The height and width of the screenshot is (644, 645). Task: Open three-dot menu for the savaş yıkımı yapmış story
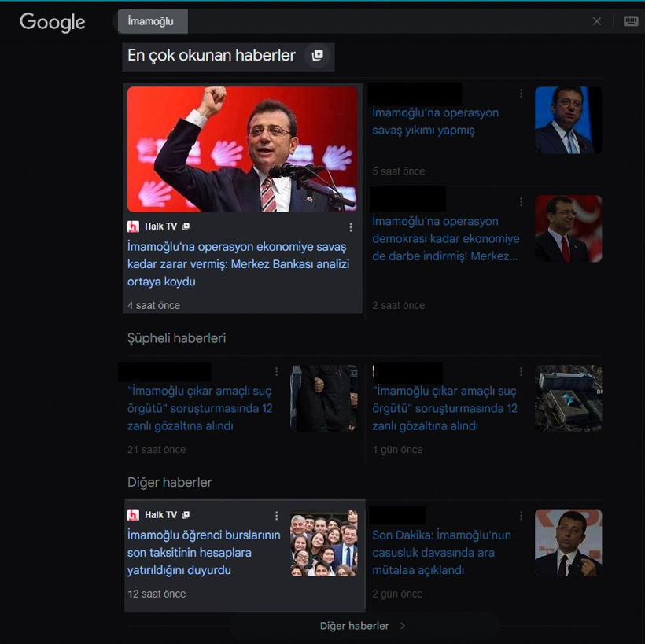click(x=522, y=94)
